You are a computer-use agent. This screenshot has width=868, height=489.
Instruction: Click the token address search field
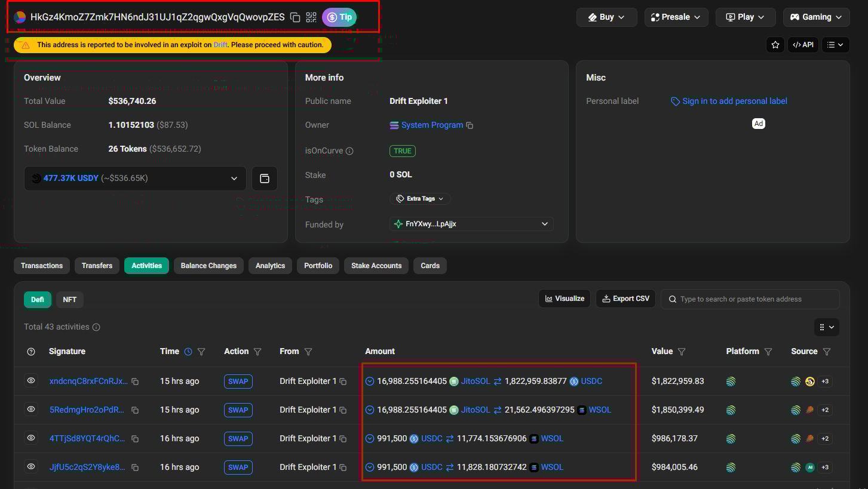point(750,299)
